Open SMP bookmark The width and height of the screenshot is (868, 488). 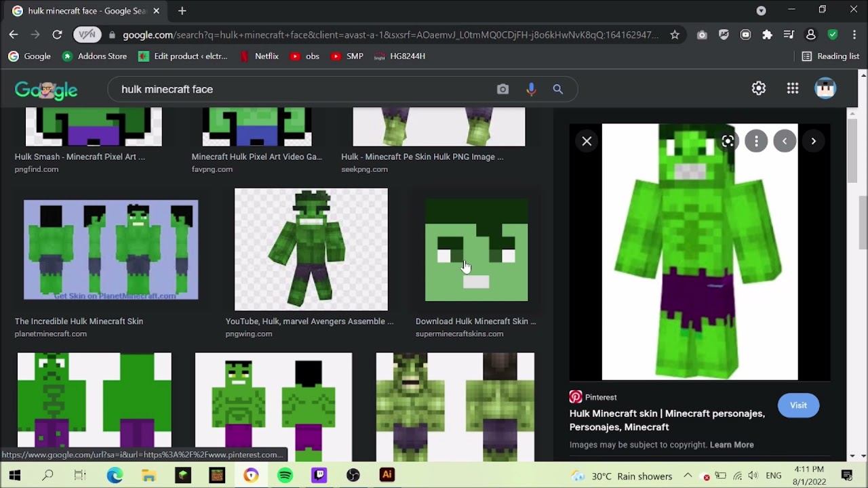[x=347, y=56]
